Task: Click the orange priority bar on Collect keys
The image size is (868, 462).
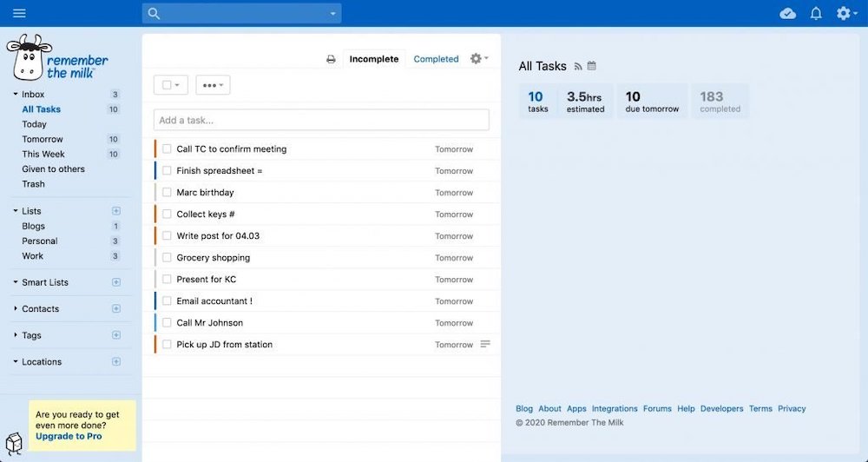Action: click(155, 214)
